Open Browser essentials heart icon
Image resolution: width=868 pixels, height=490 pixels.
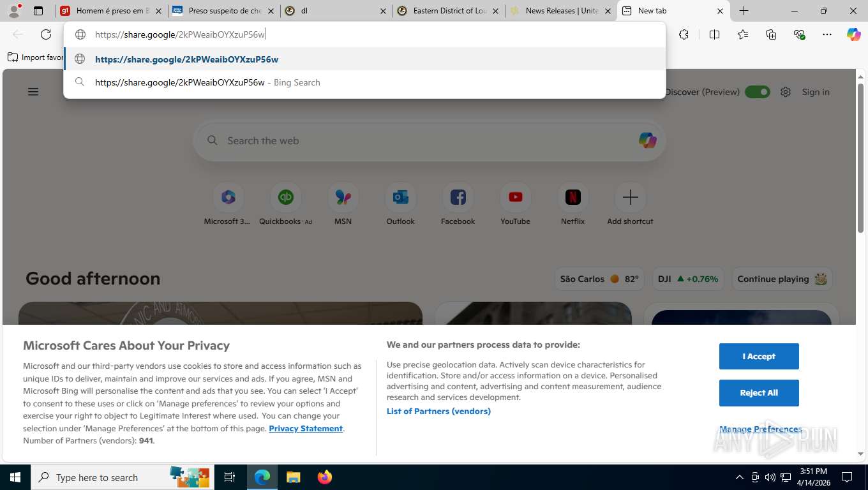click(799, 34)
